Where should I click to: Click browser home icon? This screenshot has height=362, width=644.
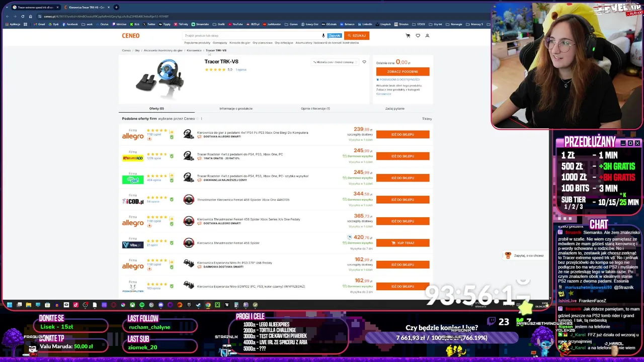click(30, 16)
